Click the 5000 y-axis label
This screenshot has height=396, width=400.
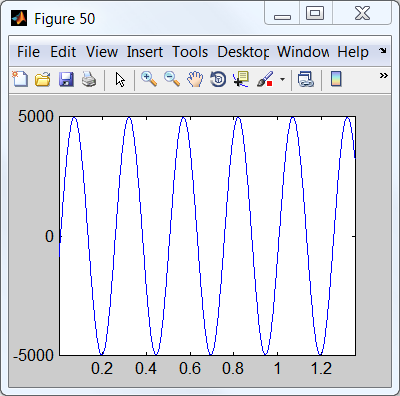tap(36, 117)
